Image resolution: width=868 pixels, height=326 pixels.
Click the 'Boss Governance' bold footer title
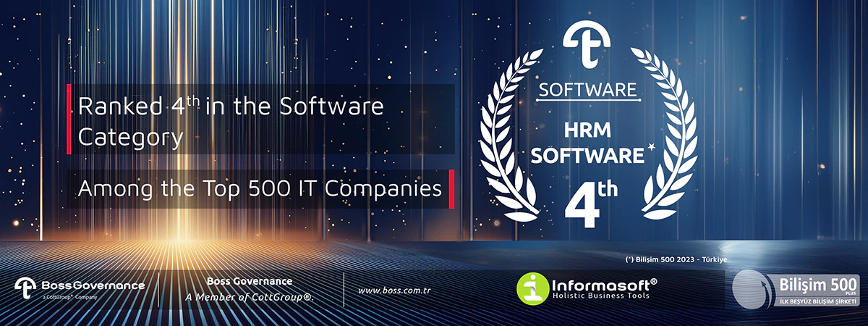click(250, 281)
